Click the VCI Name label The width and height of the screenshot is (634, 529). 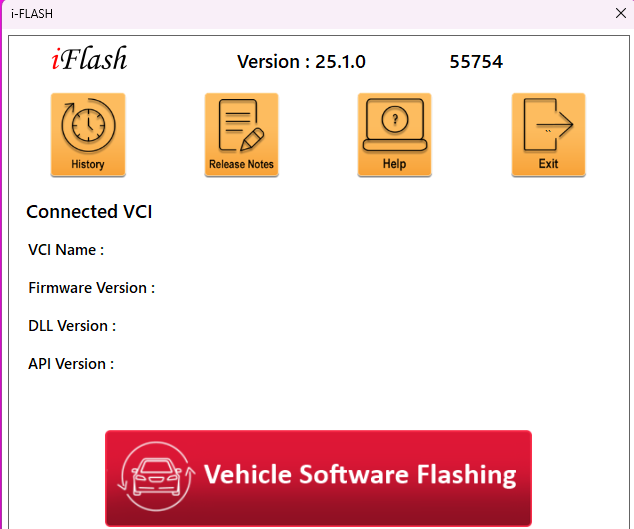66,250
